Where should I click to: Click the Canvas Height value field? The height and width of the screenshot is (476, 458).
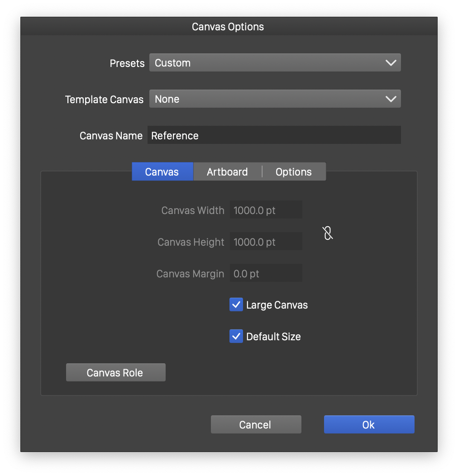[x=266, y=242]
